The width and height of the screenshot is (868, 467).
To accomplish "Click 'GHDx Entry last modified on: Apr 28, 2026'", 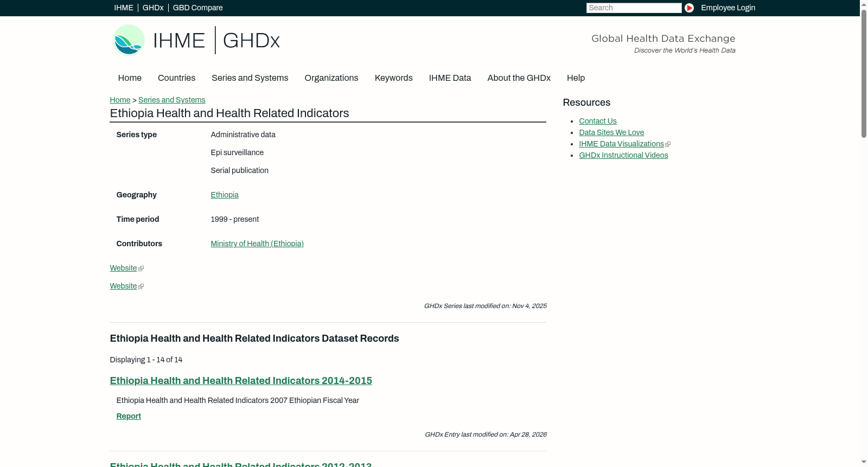I will tap(486, 434).
